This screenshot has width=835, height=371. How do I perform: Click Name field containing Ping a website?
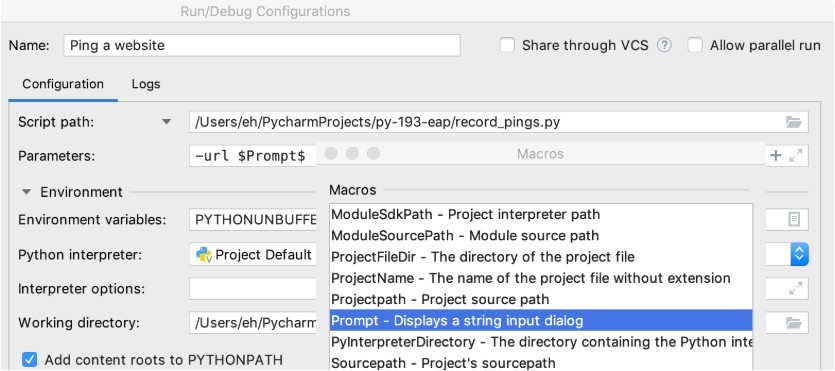tap(261, 45)
